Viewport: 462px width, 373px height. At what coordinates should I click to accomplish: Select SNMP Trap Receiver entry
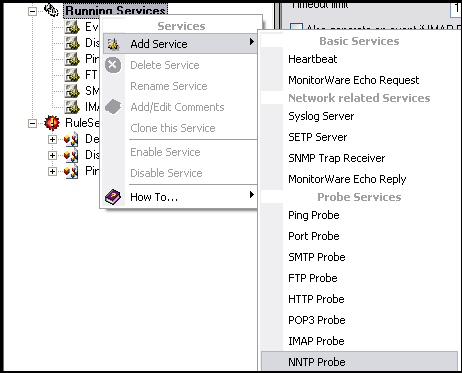337,158
